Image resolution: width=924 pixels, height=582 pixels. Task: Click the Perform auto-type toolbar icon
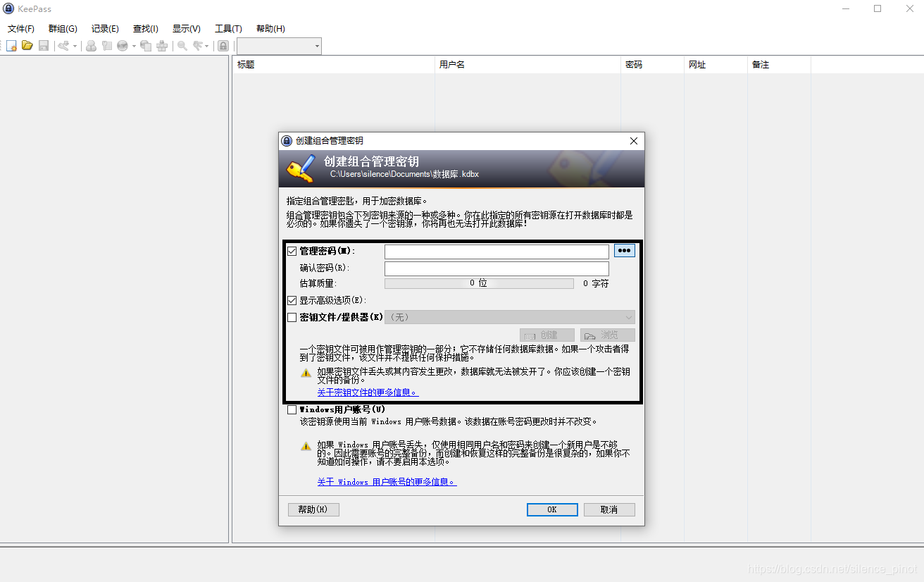pos(162,46)
